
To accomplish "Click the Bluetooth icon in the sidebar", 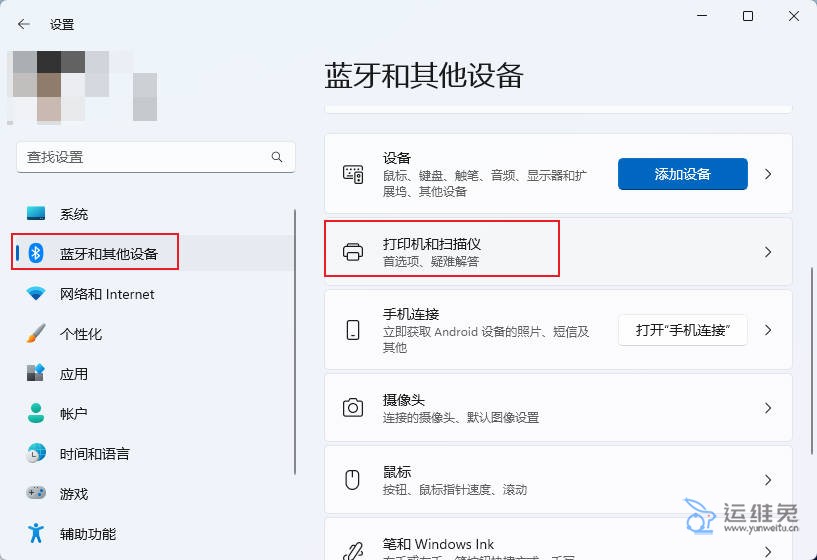I will 37,254.
